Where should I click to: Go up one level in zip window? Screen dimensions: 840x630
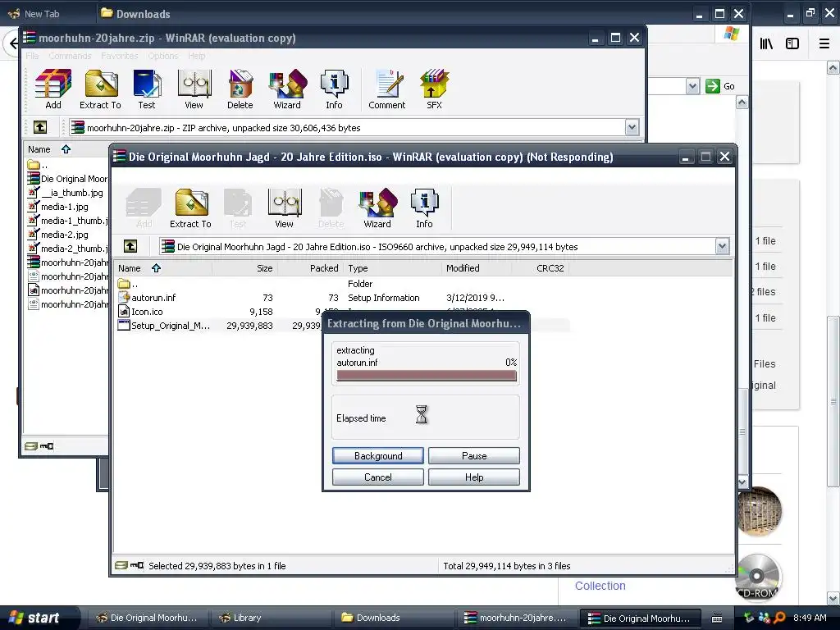point(40,127)
